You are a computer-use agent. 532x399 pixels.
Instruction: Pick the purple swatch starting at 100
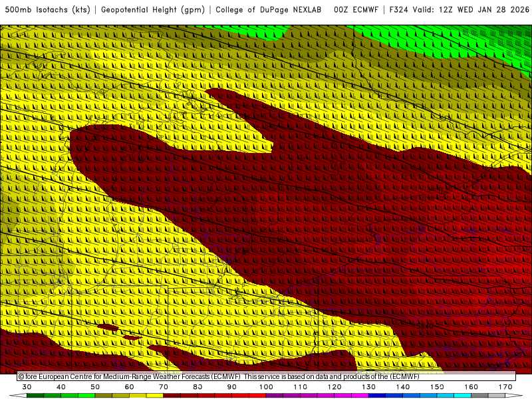pos(275,396)
